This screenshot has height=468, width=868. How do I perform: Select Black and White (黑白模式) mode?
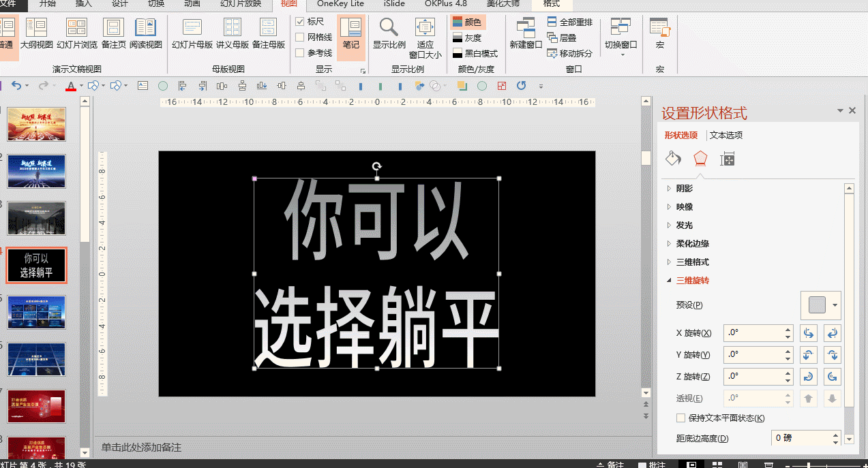pyautogui.click(x=475, y=53)
